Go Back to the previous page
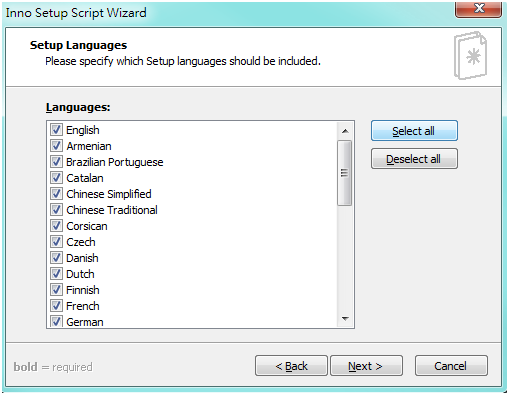 point(291,366)
